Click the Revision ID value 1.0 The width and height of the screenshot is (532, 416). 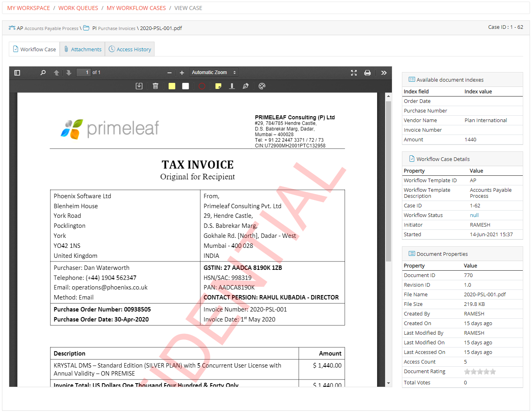[468, 285]
